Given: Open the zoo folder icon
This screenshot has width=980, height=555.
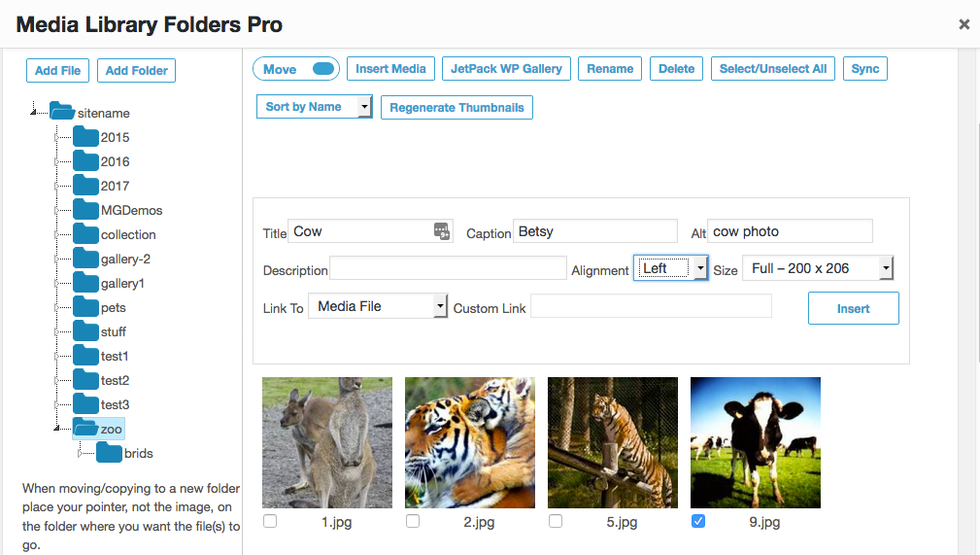Looking at the screenshot, I should point(85,429).
